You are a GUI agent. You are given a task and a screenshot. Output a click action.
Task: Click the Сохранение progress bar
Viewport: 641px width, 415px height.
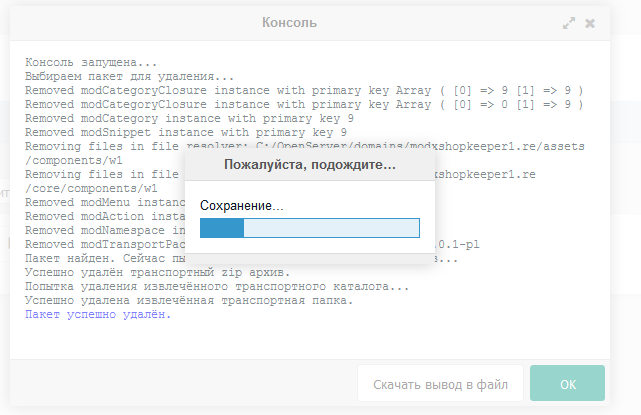[x=309, y=228]
